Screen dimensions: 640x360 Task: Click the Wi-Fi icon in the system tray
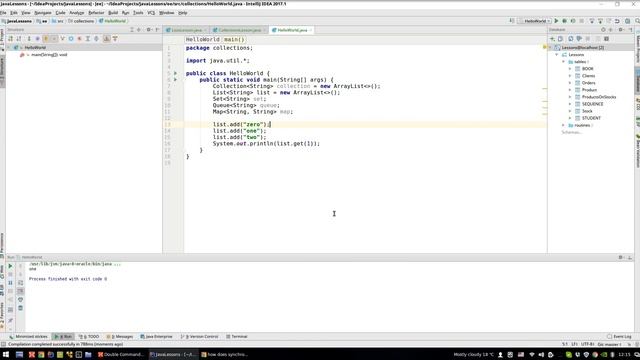(531, 355)
